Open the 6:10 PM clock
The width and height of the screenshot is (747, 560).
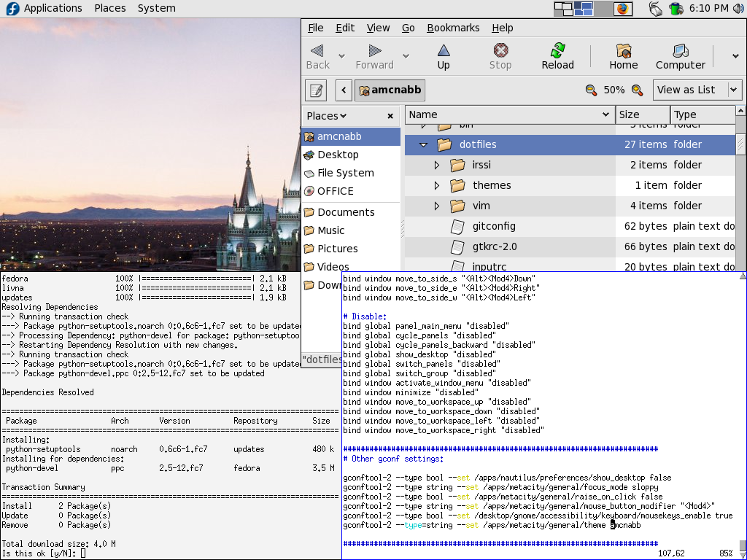click(708, 8)
